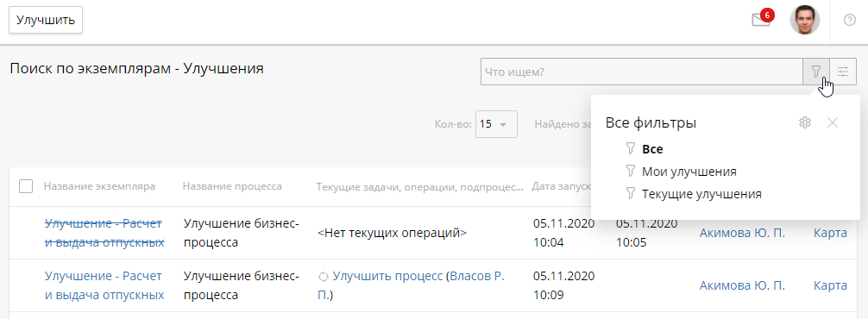Click the Все фильтры heading
Screen dimensions: 868x319
point(651,122)
